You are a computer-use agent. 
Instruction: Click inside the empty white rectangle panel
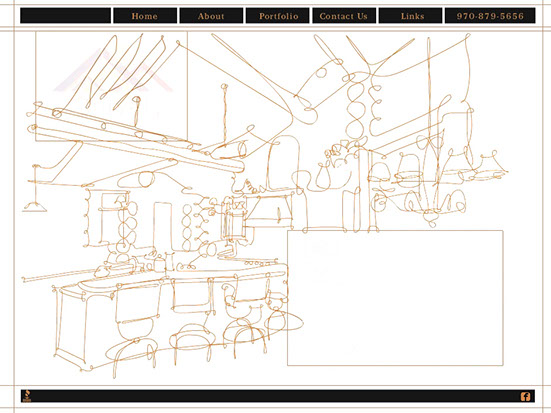395,298
